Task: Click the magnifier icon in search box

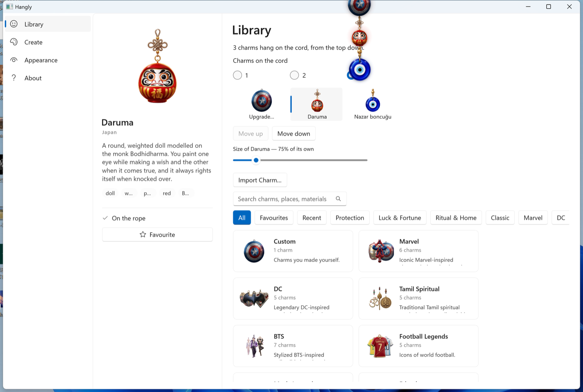Action: pos(338,199)
